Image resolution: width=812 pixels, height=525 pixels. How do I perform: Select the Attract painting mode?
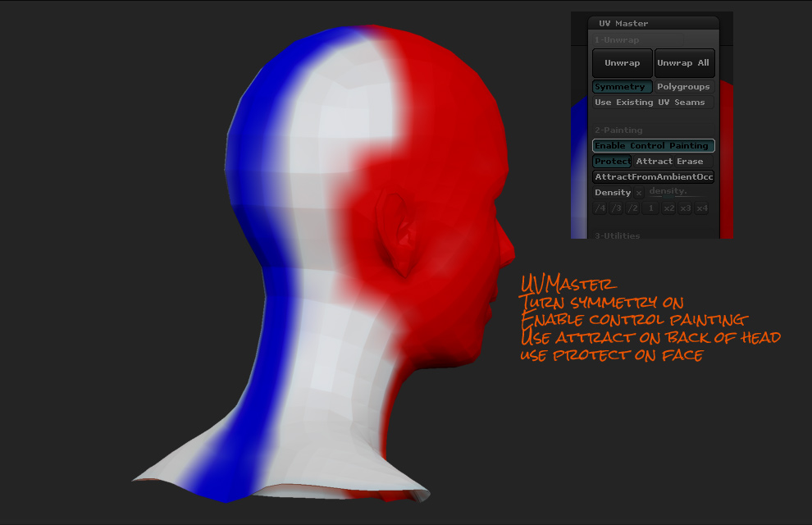point(654,161)
